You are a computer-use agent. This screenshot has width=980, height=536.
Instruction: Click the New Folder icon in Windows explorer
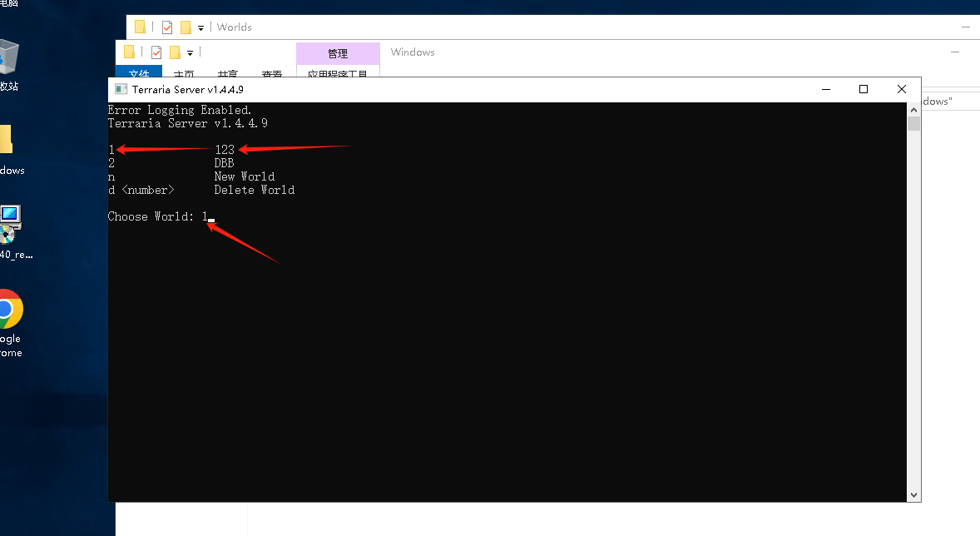coord(175,52)
